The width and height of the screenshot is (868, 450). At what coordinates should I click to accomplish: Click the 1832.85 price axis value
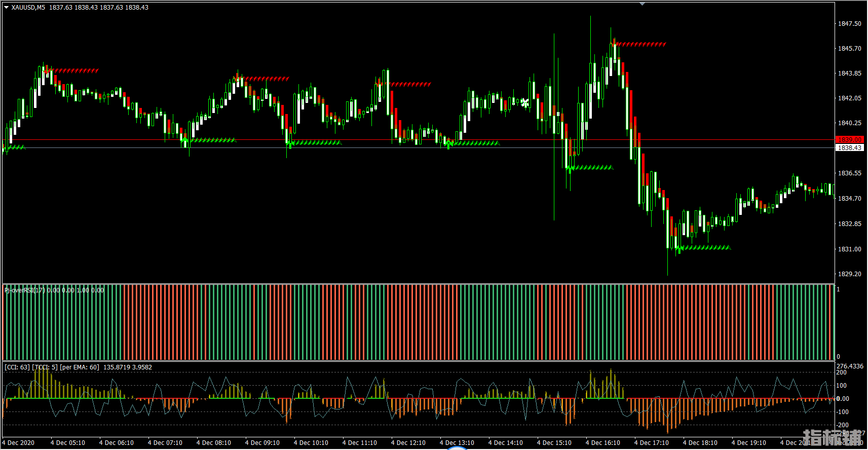tap(849, 224)
